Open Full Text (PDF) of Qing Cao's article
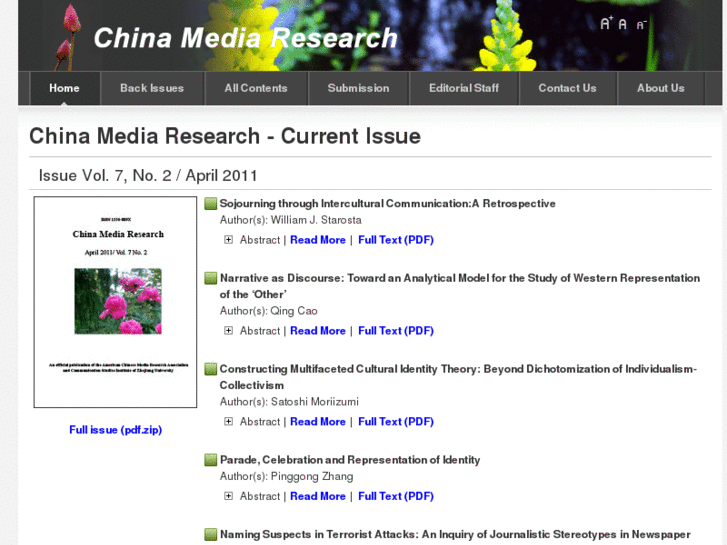 (396, 331)
